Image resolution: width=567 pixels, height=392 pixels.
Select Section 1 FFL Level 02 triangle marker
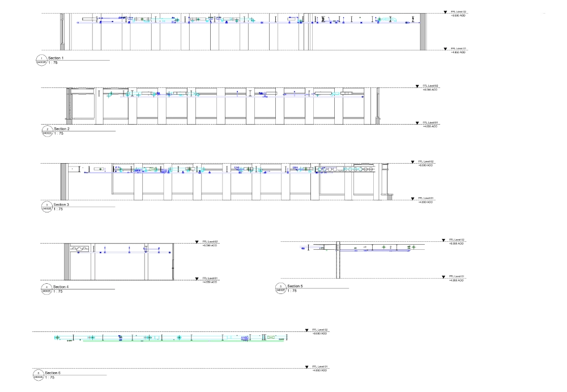click(x=445, y=11)
